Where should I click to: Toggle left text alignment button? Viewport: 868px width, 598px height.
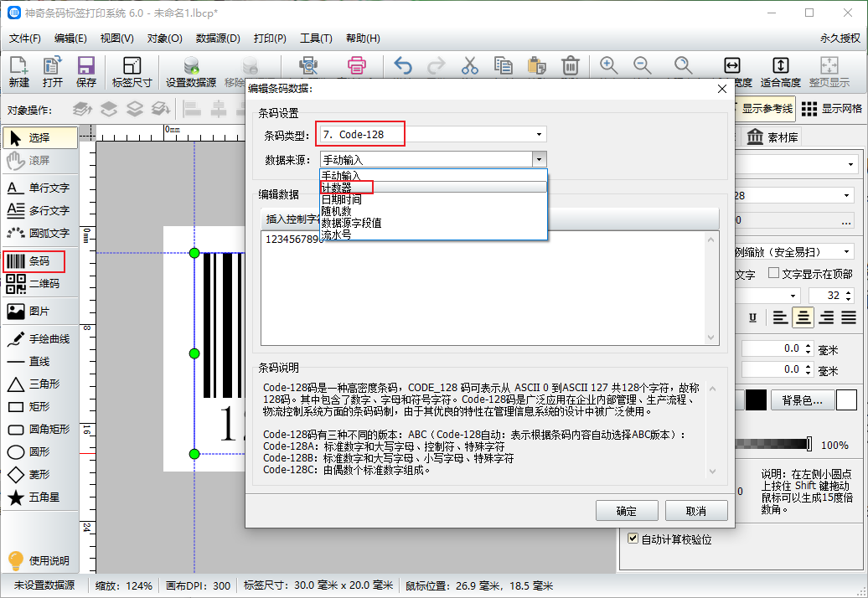780,317
